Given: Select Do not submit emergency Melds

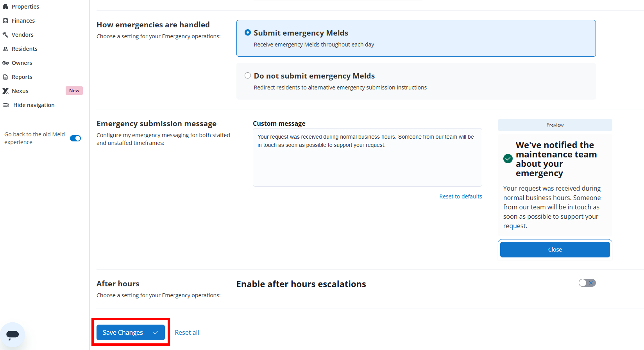Looking at the screenshot, I should coord(248,76).
